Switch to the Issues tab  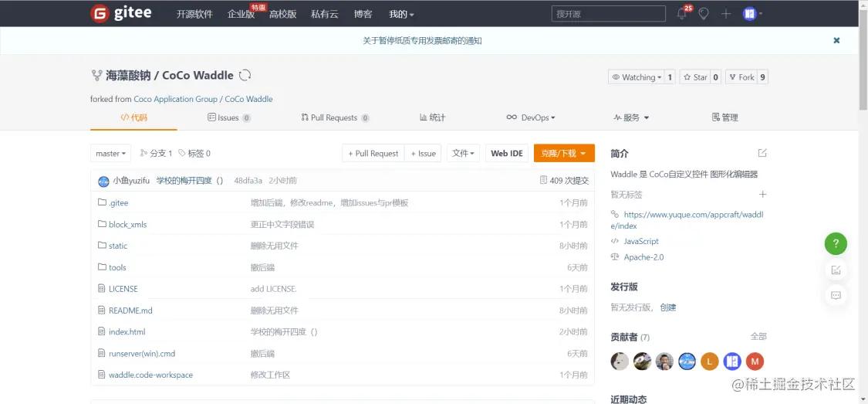[x=228, y=117]
